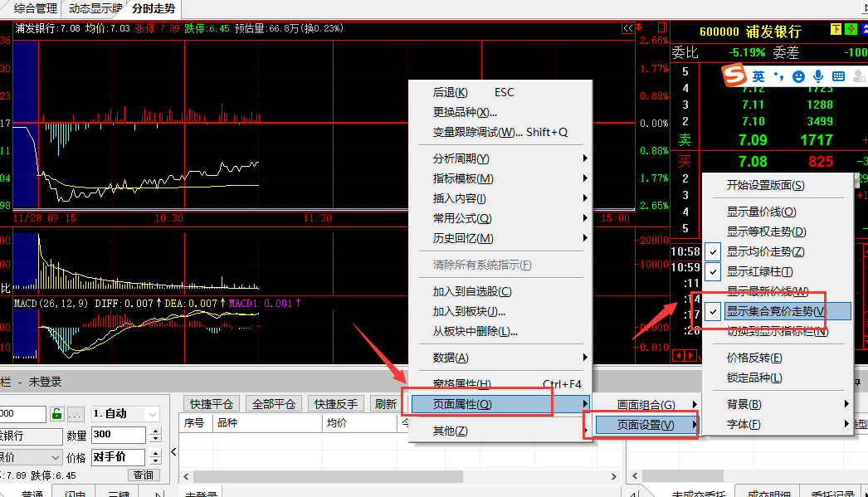Collapse the order panel with < arrow
Screen dimensions: 868x497
(x=173, y=451)
